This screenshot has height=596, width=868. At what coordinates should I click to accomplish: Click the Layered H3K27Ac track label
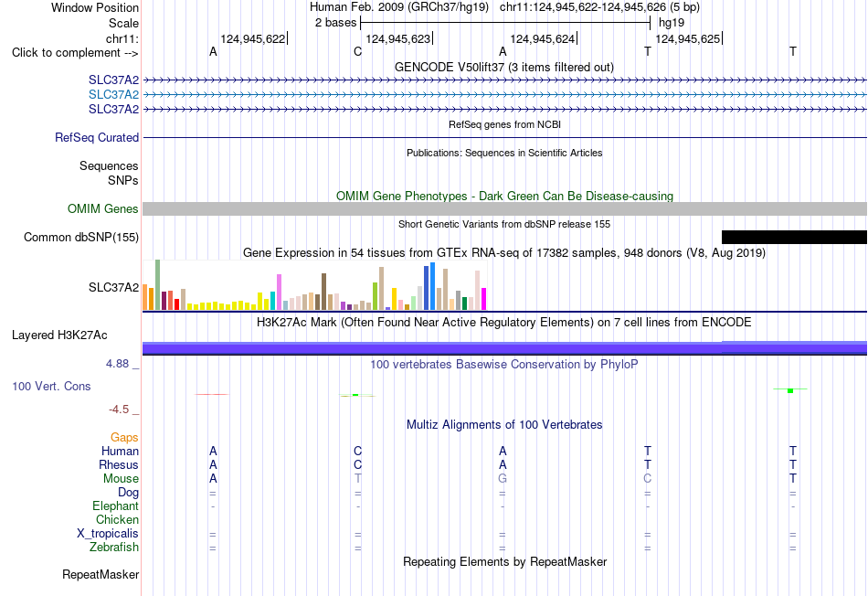[59, 335]
